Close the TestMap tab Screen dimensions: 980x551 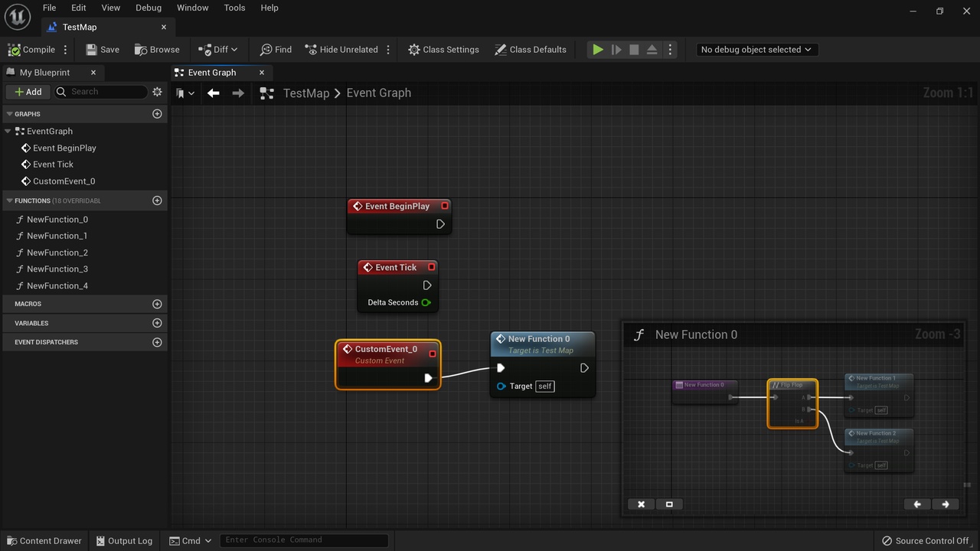point(164,27)
